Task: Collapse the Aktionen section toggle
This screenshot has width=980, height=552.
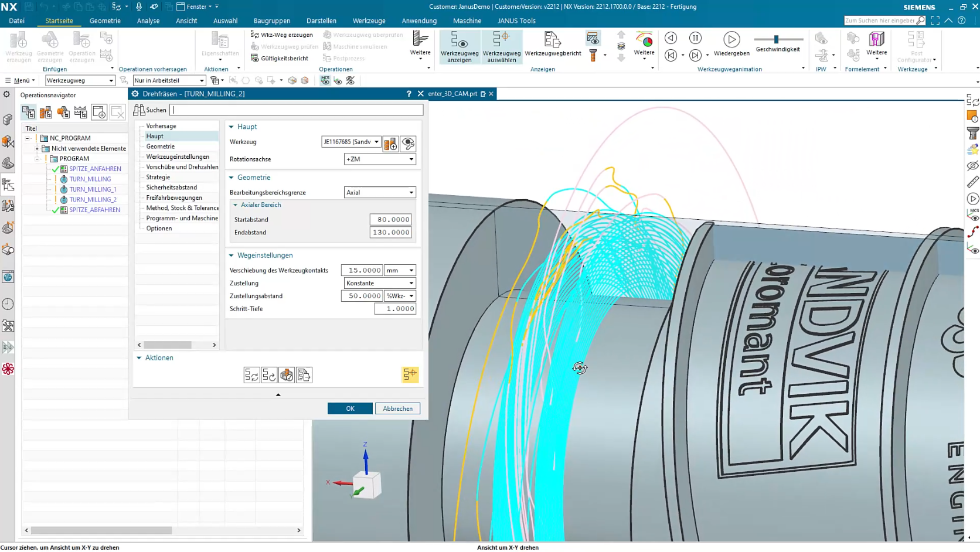Action: [x=139, y=358]
